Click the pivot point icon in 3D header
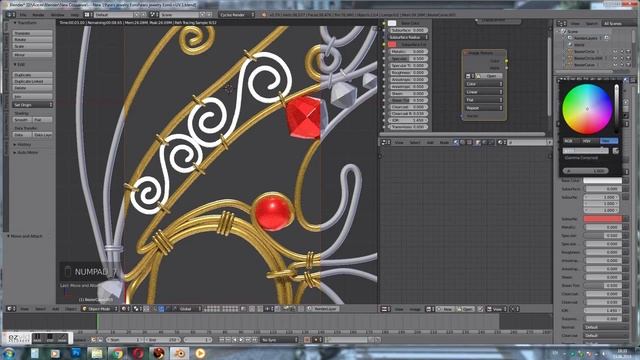 137,309
